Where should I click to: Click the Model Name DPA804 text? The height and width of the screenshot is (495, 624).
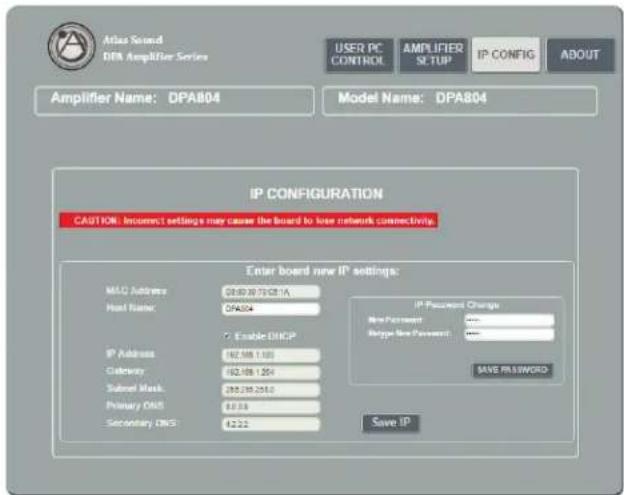point(412,98)
